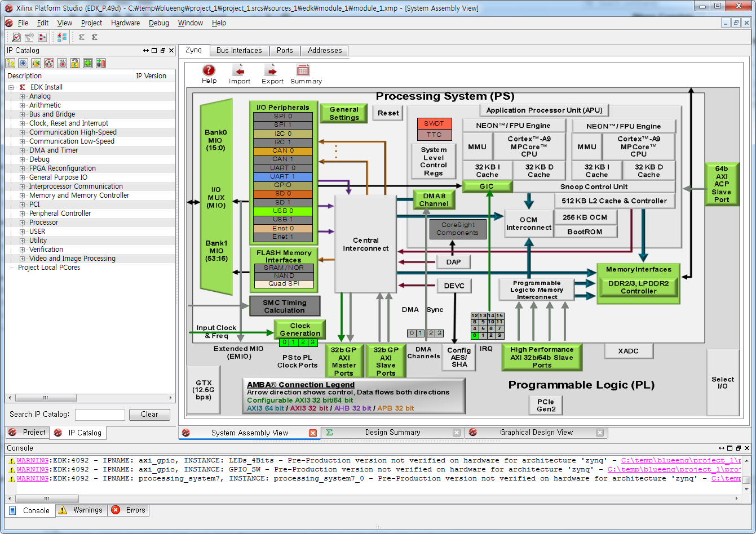
Task: Expand Video and Image Processing category
Action: [x=23, y=259]
